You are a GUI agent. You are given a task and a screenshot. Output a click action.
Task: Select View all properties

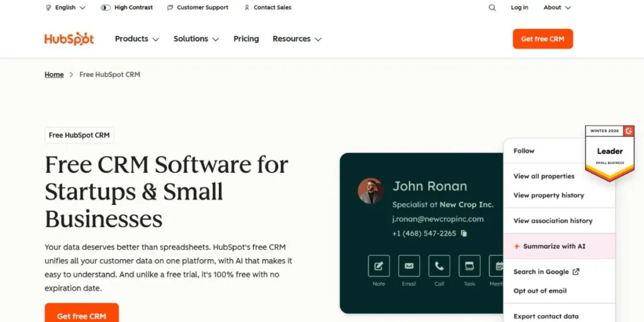coord(544,176)
